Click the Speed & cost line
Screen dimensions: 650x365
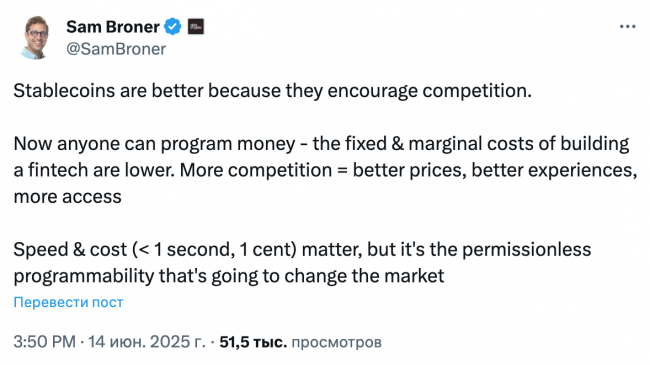point(302,249)
